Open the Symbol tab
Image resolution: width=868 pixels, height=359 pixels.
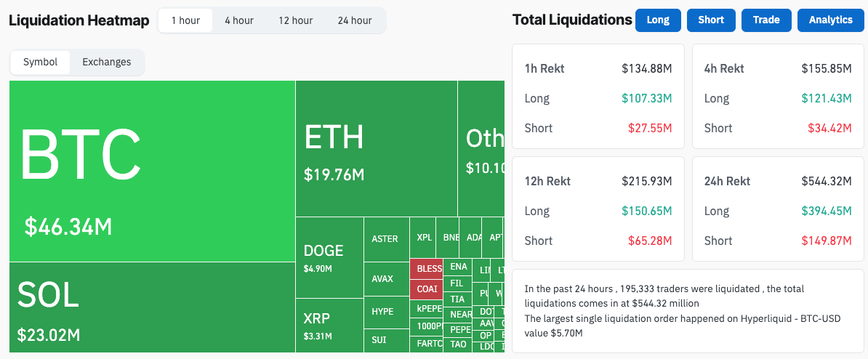pyautogui.click(x=41, y=62)
